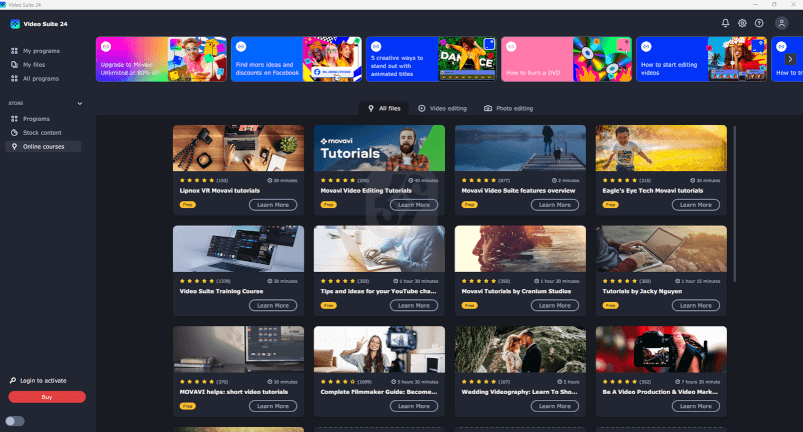Click link icon on Upgrade to Movavi Unlimited banner
The width and height of the screenshot is (803, 432).
click(x=106, y=47)
